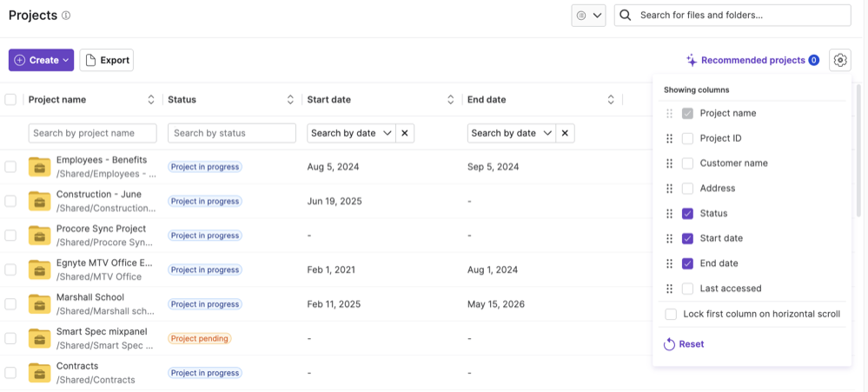Select the Egnyte MTV Office row checkbox
The width and height of the screenshot is (868, 392).
(10, 269)
